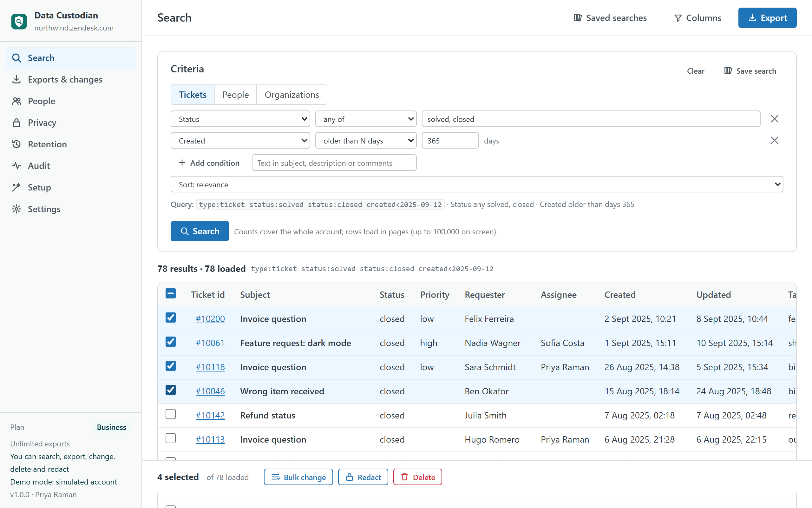
Task: Click the Columns filter icon
Action: [x=678, y=18]
